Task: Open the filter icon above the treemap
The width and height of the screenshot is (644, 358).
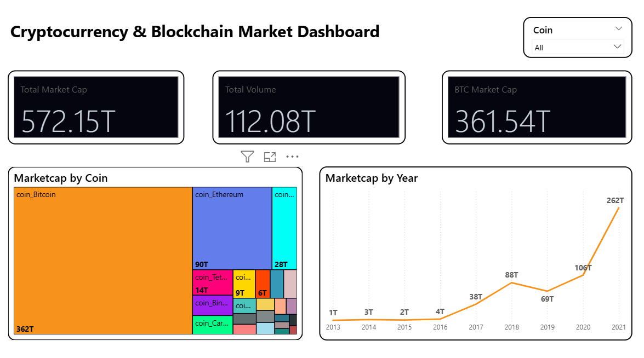Action: pyautogui.click(x=247, y=157)
